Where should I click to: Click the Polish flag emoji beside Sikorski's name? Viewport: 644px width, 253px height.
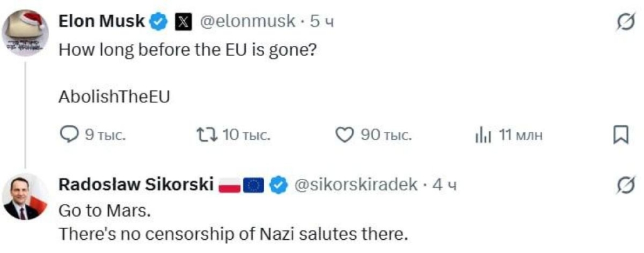click(229, 185)
